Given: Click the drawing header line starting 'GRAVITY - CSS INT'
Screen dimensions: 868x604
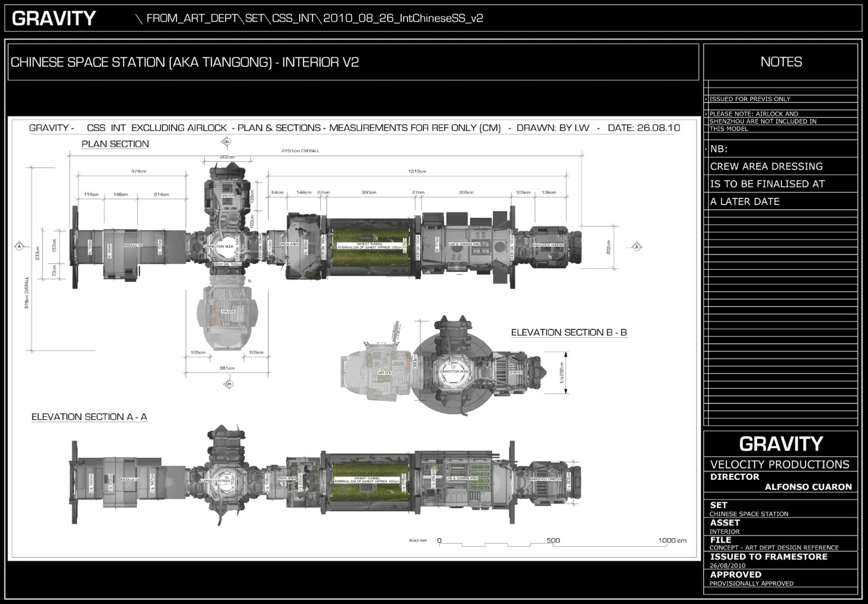Looking at the screenshot, I should click(354, 128).
